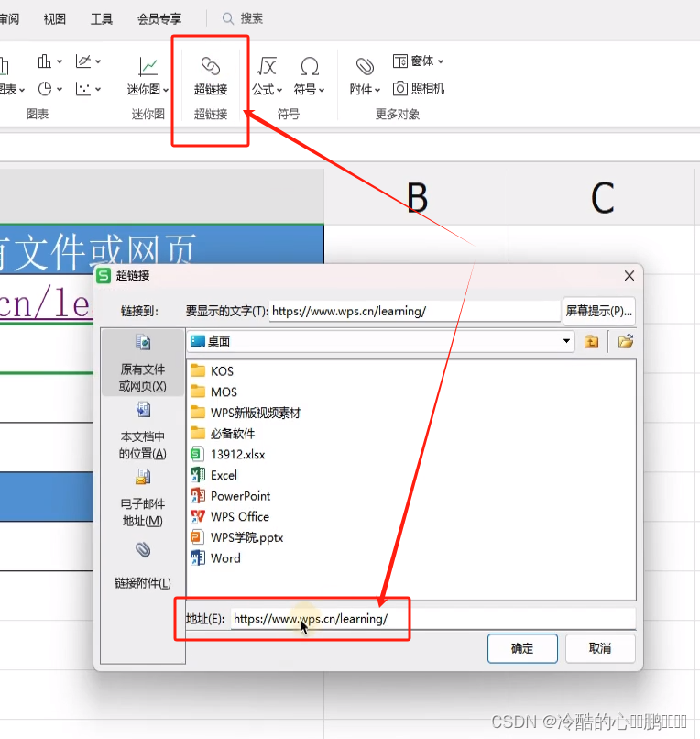Select Place in This Document (本文档中的位置)
The image size is (700, 739).
point(142,430)
